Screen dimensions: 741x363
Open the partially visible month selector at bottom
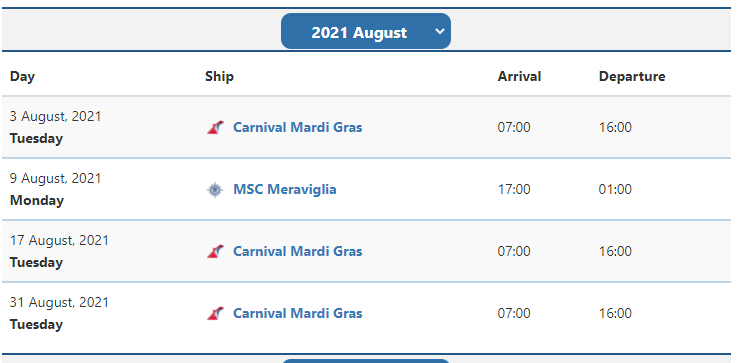(x=366, y=361)
